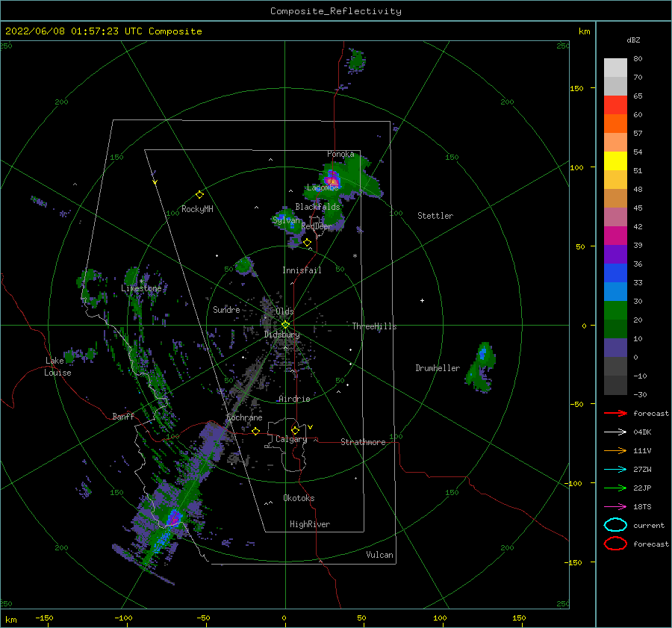672x628 pixels.
Task: Click the orange 60–57 dBZ swatch
Action: click(x=615, y=123)
